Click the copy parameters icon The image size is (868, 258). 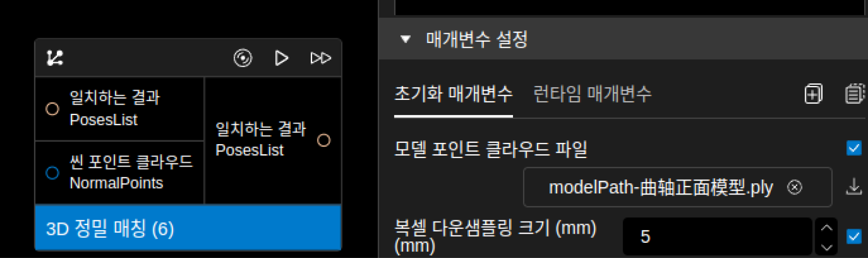(x=855, y=94)
